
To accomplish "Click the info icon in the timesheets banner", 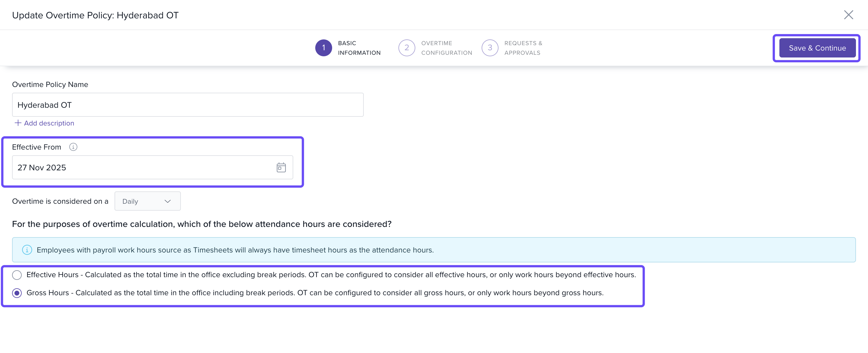I will click(27, 250).
